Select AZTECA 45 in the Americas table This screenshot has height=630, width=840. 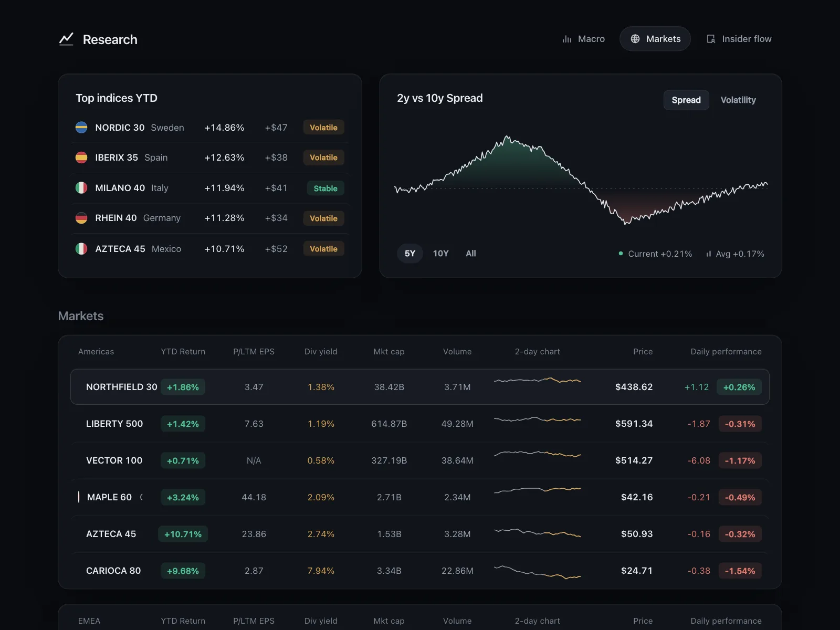tap(111, 534)
